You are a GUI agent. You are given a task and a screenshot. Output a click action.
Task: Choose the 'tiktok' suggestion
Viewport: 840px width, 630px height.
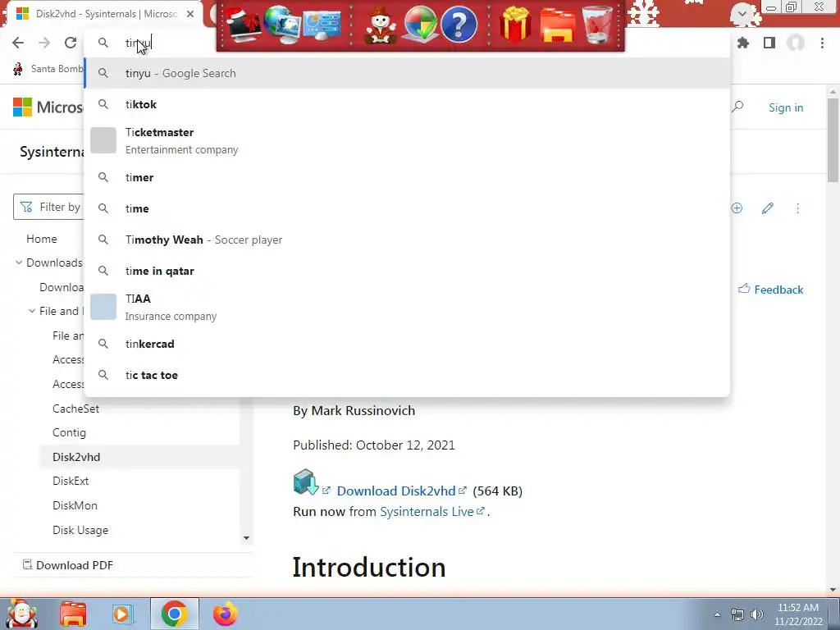coord(407,104)
